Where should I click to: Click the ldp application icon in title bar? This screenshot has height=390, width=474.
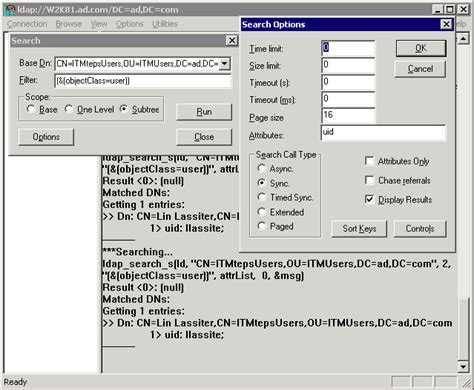10,10
